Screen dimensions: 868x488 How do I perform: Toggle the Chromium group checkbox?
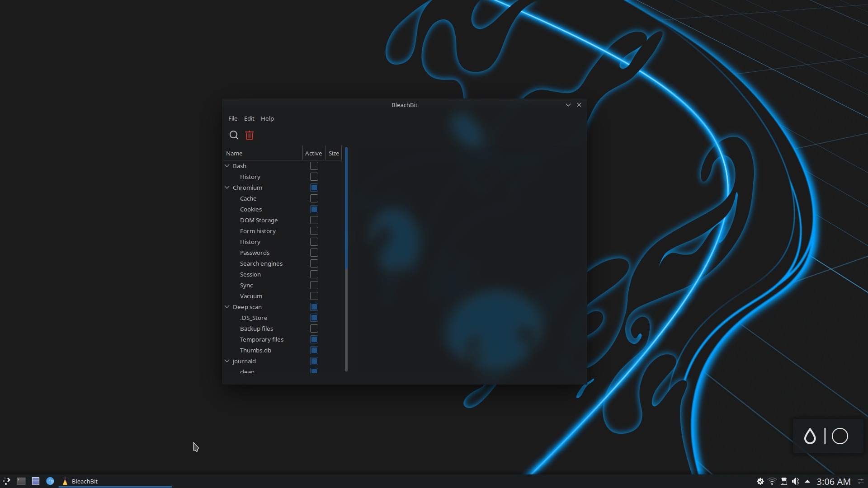point(314,188)
